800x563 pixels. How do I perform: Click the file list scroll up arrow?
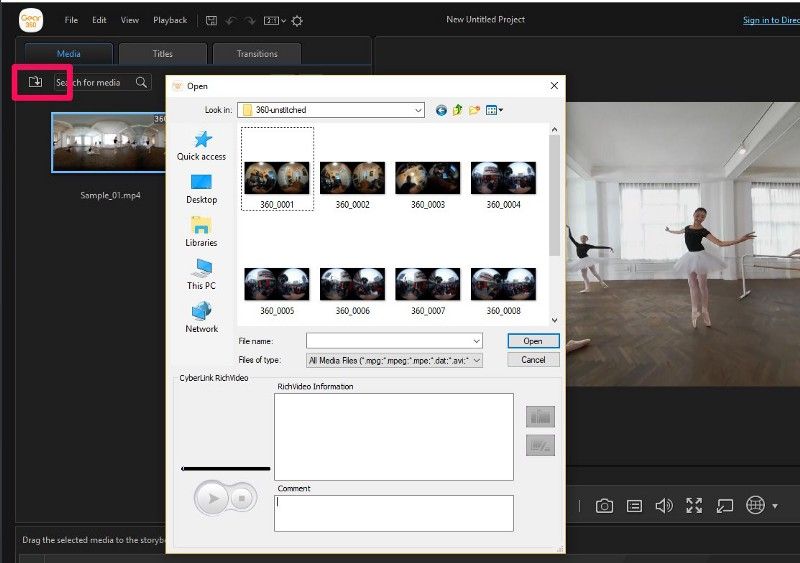(x=555, y=130)
